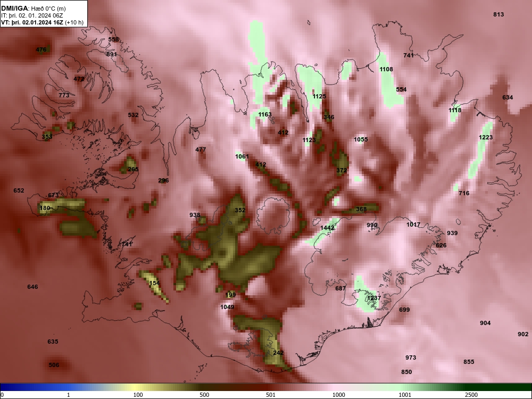Screen dimensions: 532x399
Task: Select the 558 height label
Action: (x=114, y=39)
